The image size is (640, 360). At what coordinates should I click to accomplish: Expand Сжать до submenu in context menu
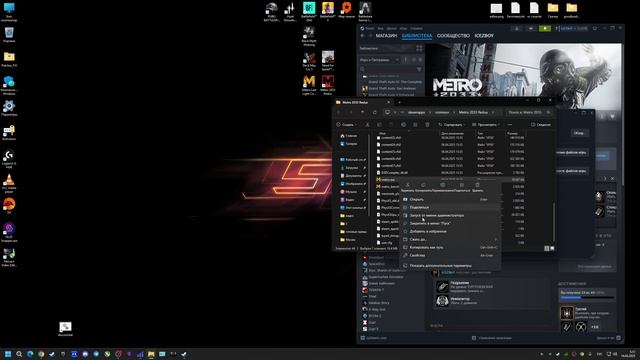[x=450, y=239]
